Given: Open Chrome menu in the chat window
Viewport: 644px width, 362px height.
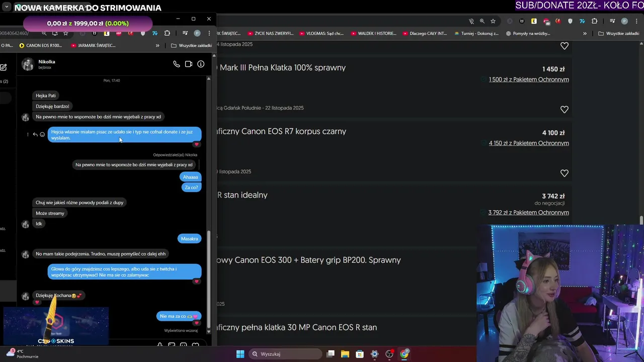Looking at the screenshot, I should 209,33.
